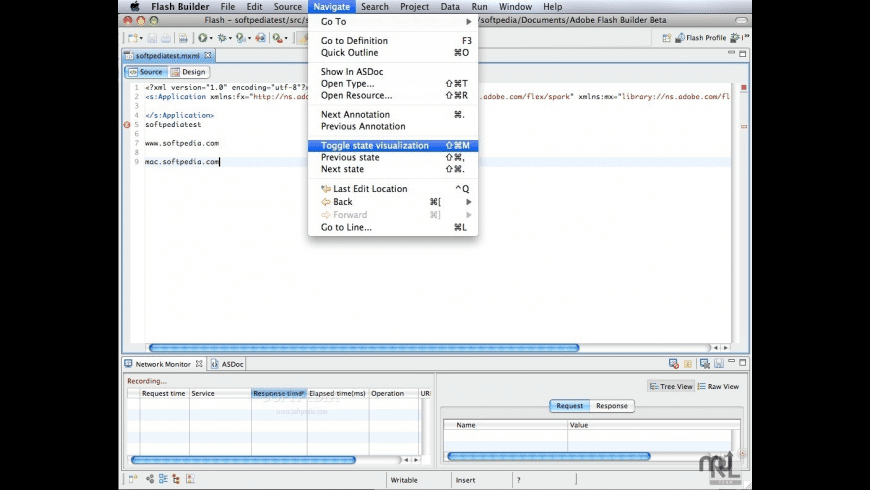Click the Open Perspective icon near Flash Profile
This screenshot has width=870, height=490.
pos(668,38)
